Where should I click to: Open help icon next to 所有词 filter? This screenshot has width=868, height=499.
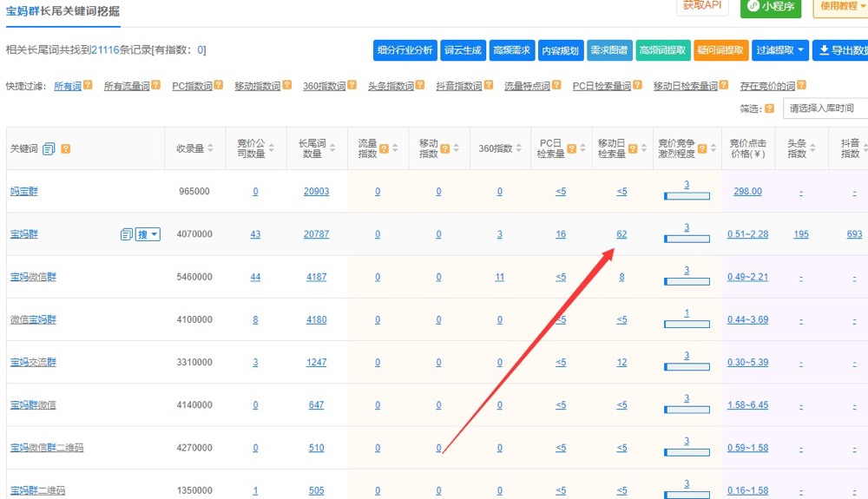click(88, 85)
